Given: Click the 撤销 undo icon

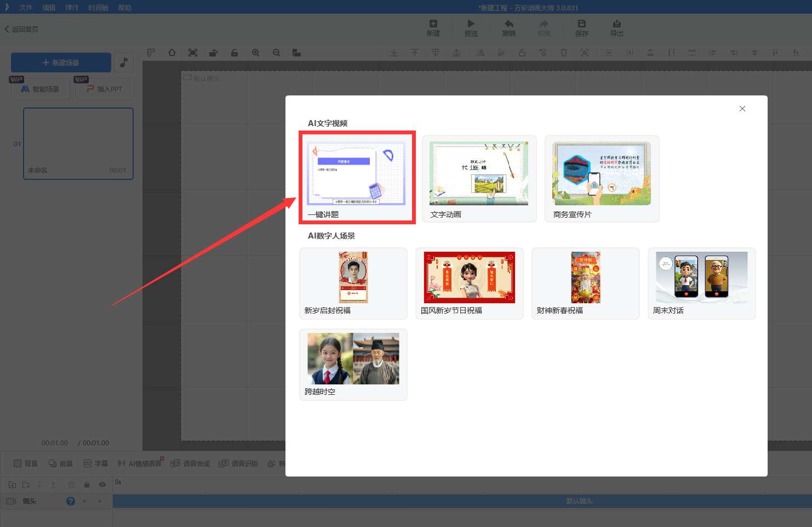Looking at the screenshot, I should point(508,24).
